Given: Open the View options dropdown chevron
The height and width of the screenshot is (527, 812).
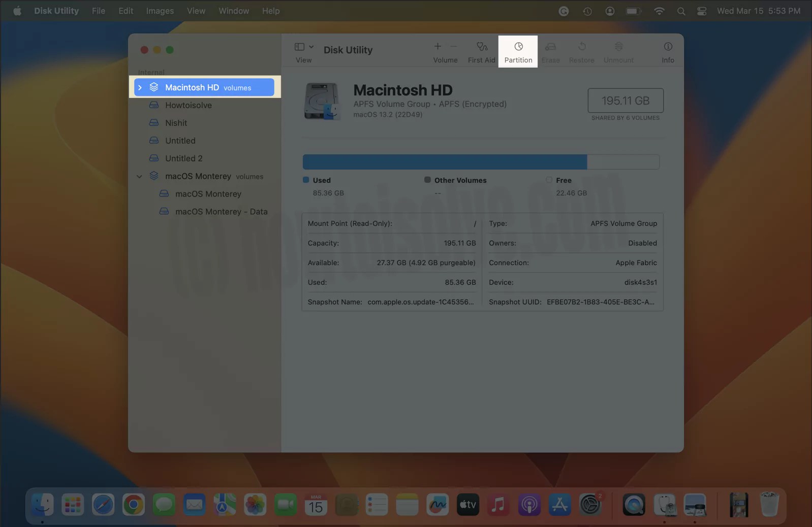Looking at the screenshot, I should pos(311,47).
